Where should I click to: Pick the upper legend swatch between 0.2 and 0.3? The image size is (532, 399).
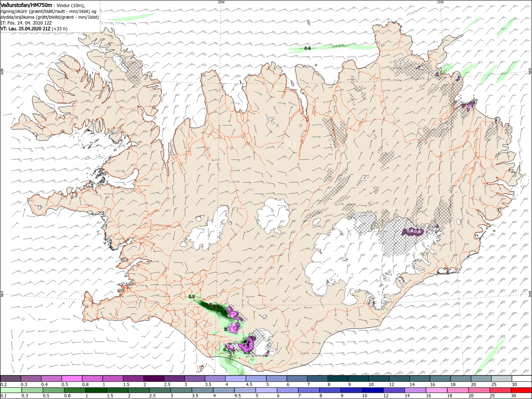tap(10, 379)
